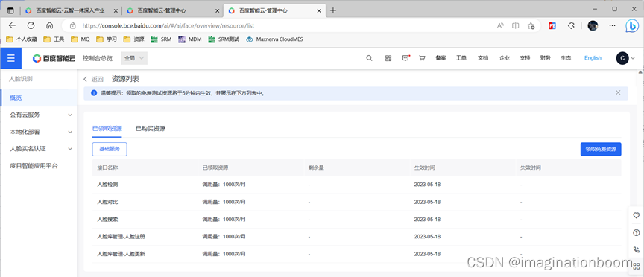Select the 人脸库管理-人脸注册 row name

(x=121, y=237)
